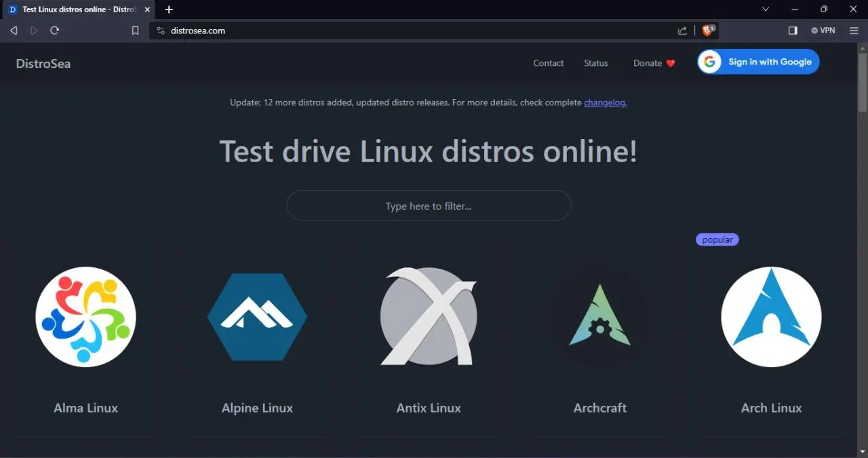Click the Arch Linux name label
The image size is (868, 458).
coord(771,408)
